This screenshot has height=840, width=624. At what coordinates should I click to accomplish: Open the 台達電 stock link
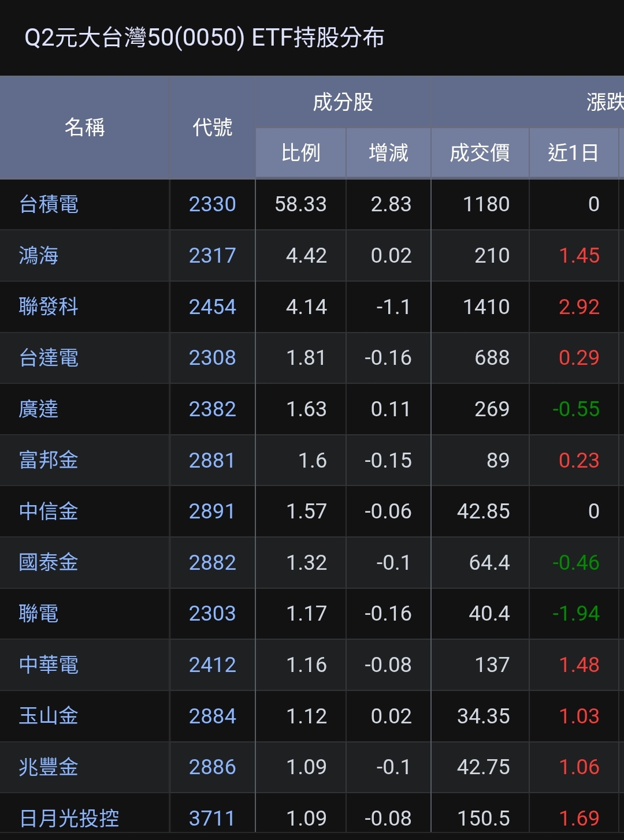click(x=49, y=358)
